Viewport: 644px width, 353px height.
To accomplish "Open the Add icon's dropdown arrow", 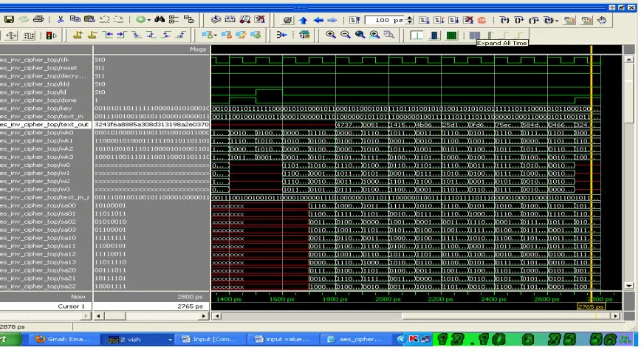I will tap(148, 20).
